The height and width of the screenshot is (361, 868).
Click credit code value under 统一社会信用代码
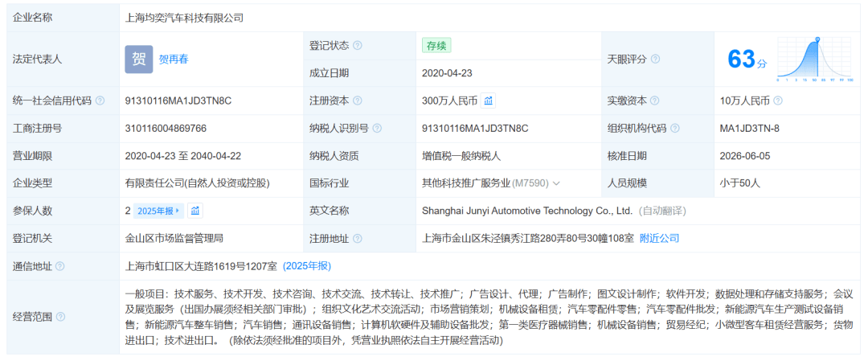click(178, 101)
